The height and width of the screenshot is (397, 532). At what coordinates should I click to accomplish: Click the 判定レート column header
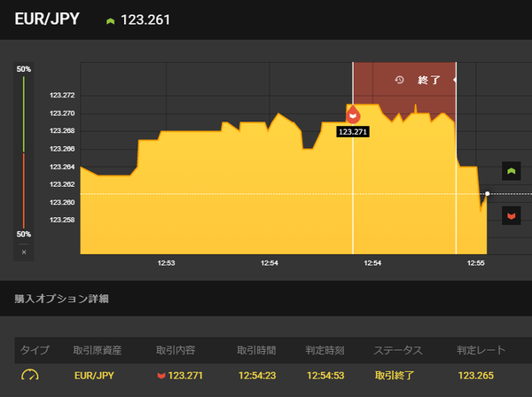pyautogui.click(x=481, y=350)
